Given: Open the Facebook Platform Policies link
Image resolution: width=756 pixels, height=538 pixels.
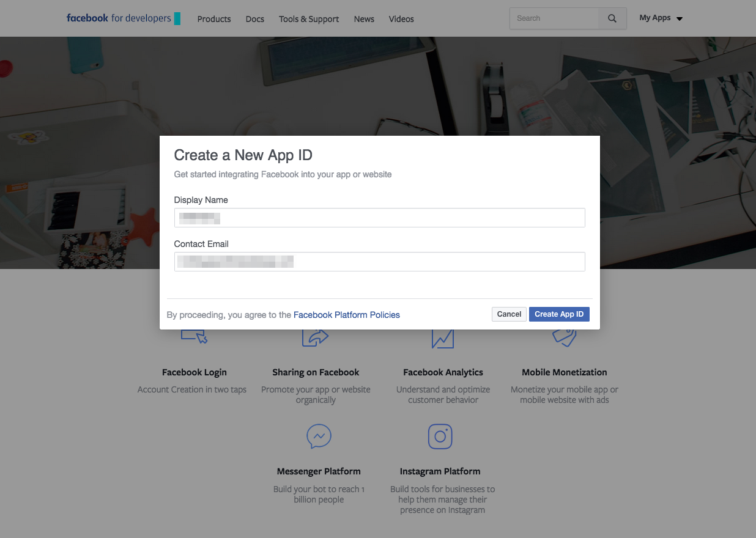Looking at the screenshot, I should 347,315.
